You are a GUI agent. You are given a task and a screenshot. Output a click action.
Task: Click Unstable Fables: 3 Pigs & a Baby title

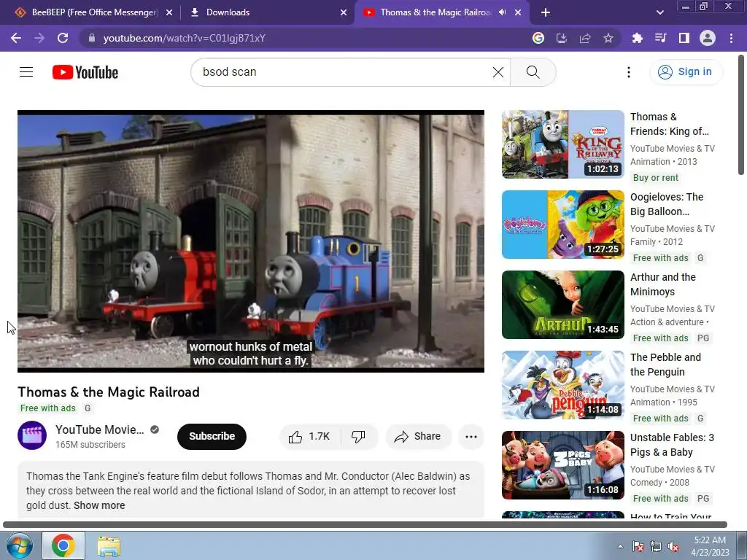click(672, 445)
